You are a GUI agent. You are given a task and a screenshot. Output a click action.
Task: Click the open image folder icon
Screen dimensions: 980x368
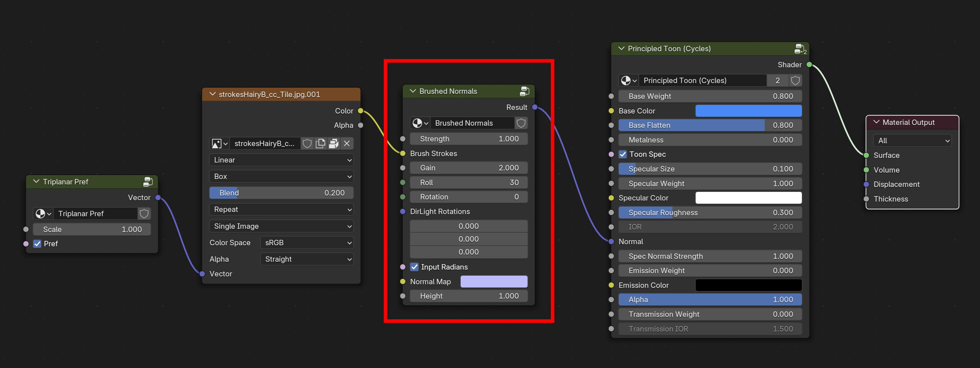tap(334, 144)
